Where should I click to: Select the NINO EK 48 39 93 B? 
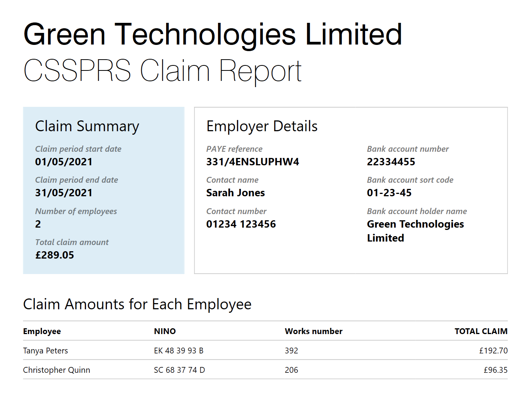[x=178, y=351]
